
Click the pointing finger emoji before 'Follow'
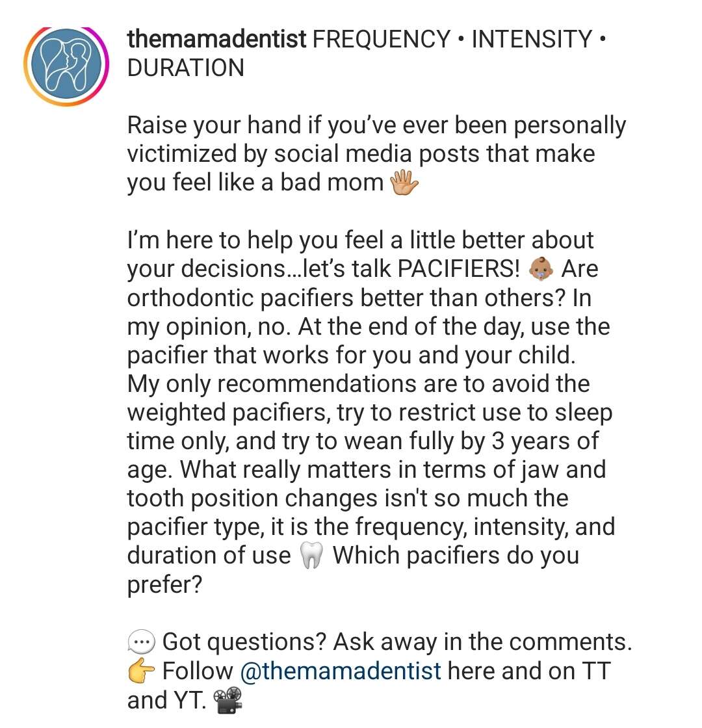tap(140, 671)
